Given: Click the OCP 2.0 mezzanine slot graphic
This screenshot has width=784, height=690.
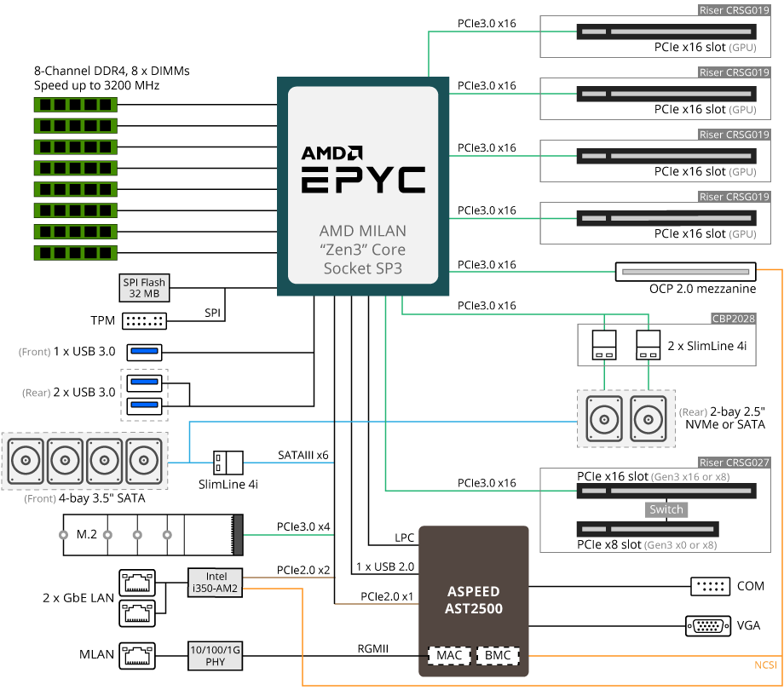Looking at the screenshot, I should click(x=685, y=272).
